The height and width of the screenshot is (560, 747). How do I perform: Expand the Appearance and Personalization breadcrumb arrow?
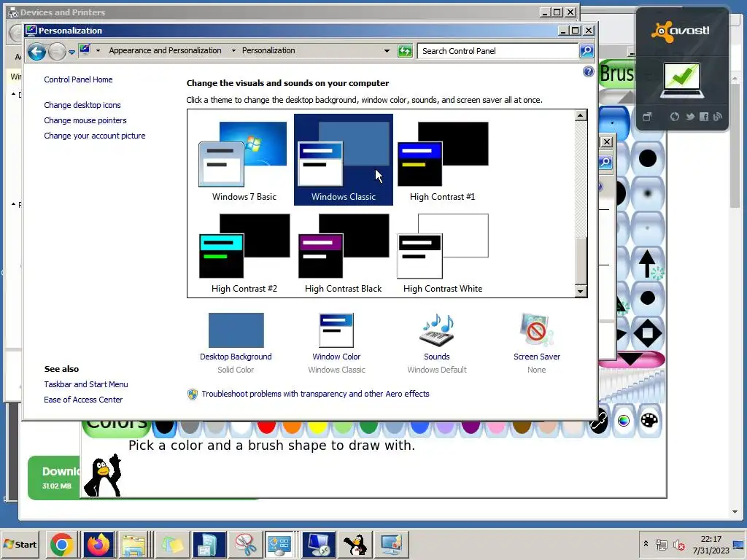[233, 50]
